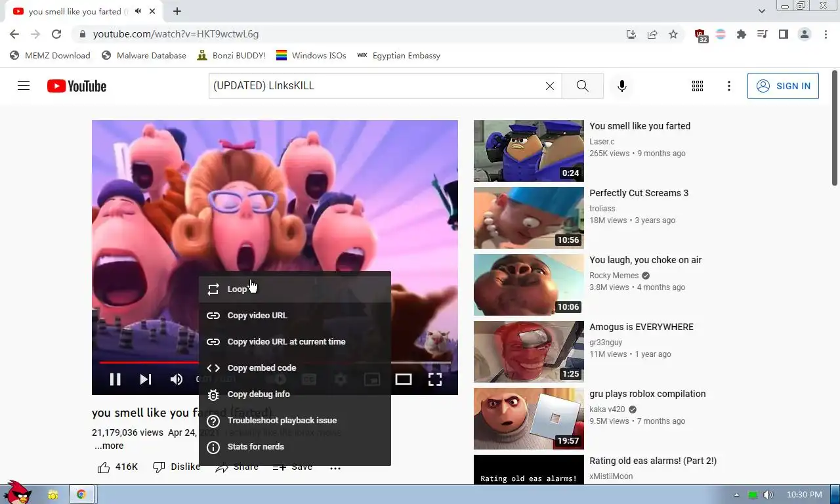Open Egyptian Embassy bookmark
Image resolution: width=840 pixels, height=504 pixels.
point(398,56)
